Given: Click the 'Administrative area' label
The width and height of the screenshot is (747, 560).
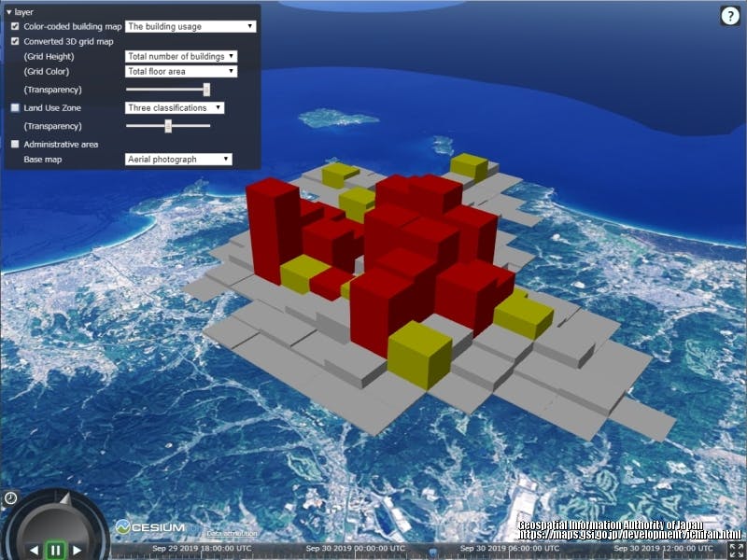Looking at the screenshot, I should [61, 144].
